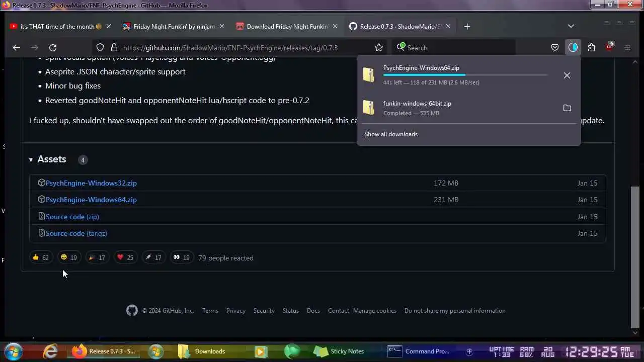Toggle the heart reaction (25)
Screen dimensions: 644x362
point(125,257)
